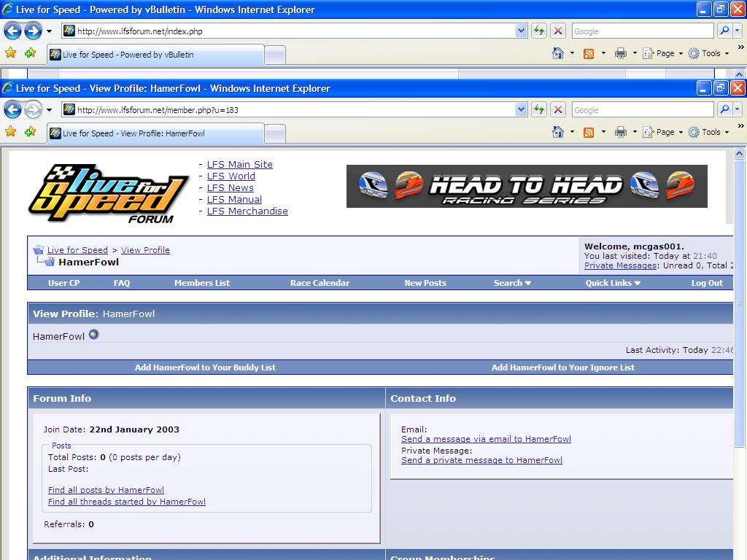747x560 pixels.
Task: Open User CP in forum navbar
Action: coord(64,283)
